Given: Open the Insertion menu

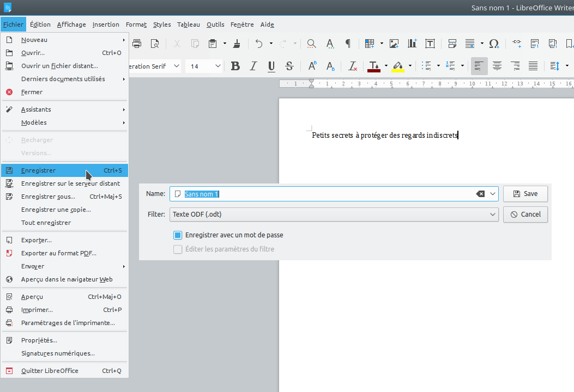Looking at the screenshot, I should pyautogui.click(x=106, y=24).
